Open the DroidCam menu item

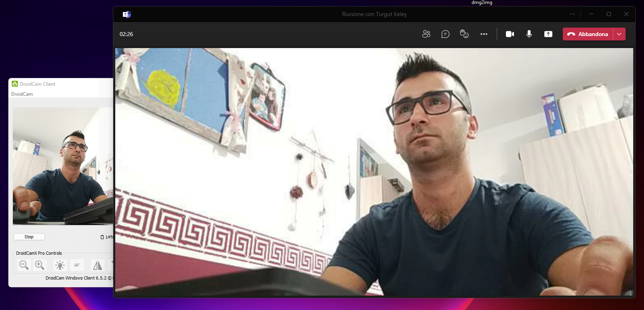pos(22,94)
